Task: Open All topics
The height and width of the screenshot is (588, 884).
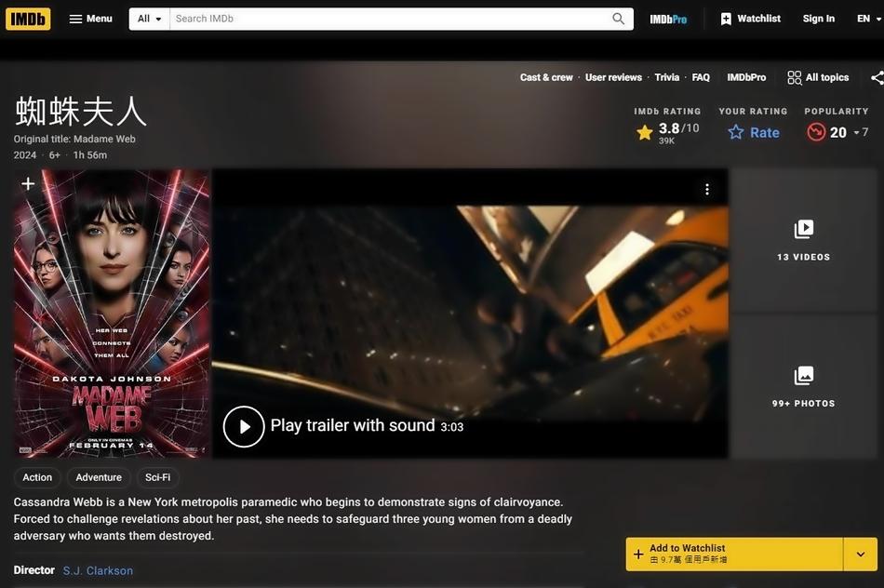Action: (818, 77)
